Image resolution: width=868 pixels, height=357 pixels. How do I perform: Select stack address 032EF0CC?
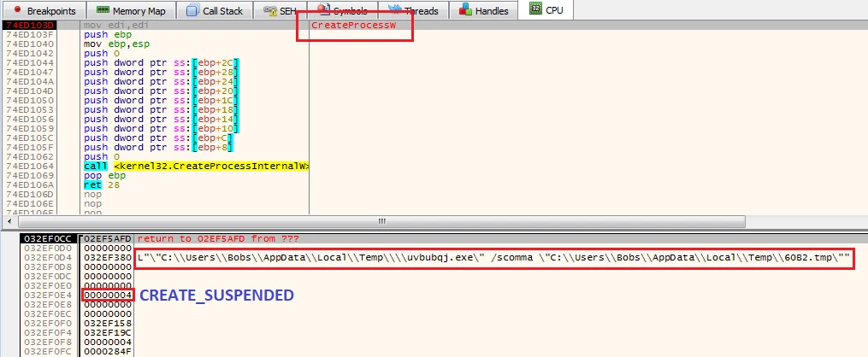(47, 239)
